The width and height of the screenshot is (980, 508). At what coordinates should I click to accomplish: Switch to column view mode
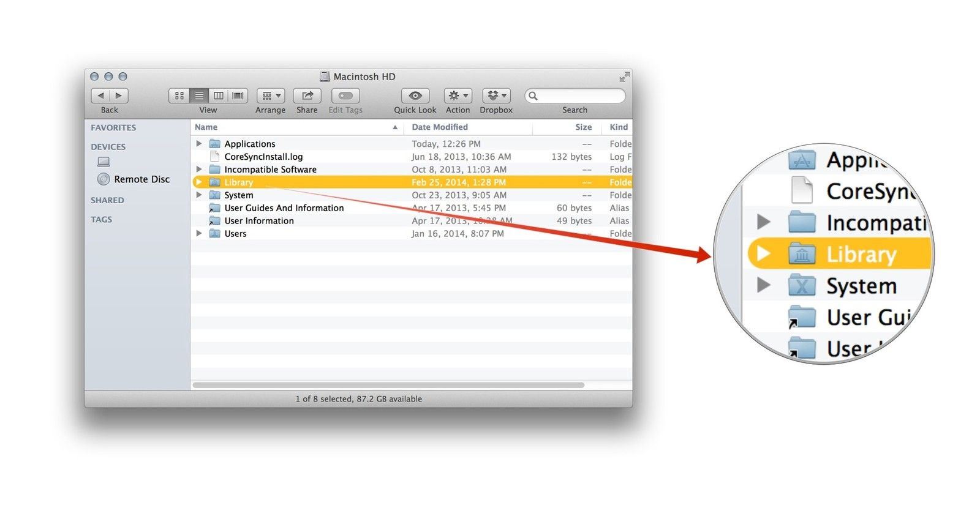coord(218,95)
